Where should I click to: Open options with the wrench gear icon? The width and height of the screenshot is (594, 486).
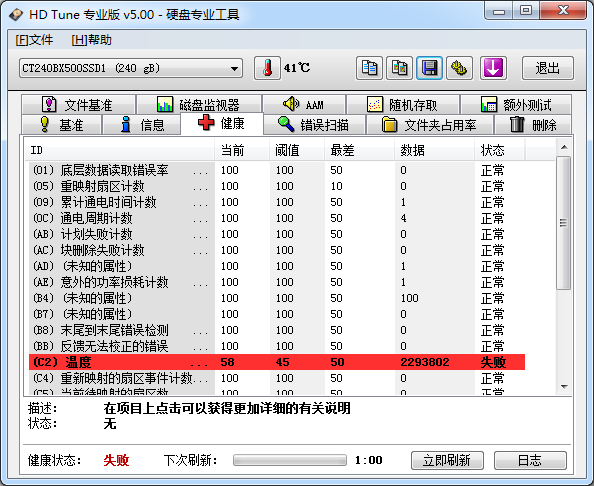pos(460,68)
